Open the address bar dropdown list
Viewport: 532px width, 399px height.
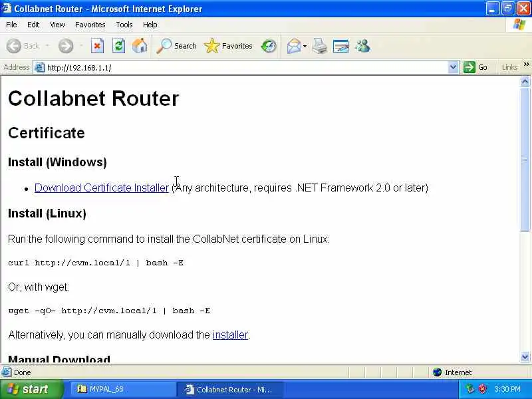453,67
